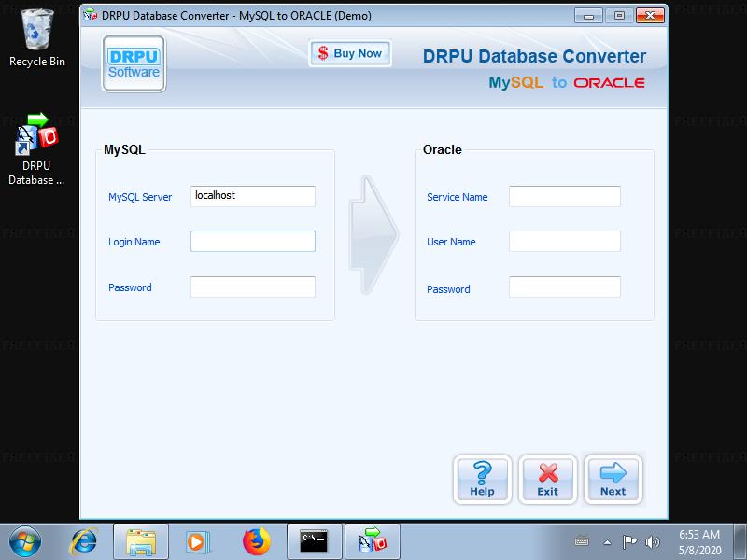Open the Command Prompt taskbar icon
Image resolution: width=747 pixels, height=560 pixels.
(313, 539)
